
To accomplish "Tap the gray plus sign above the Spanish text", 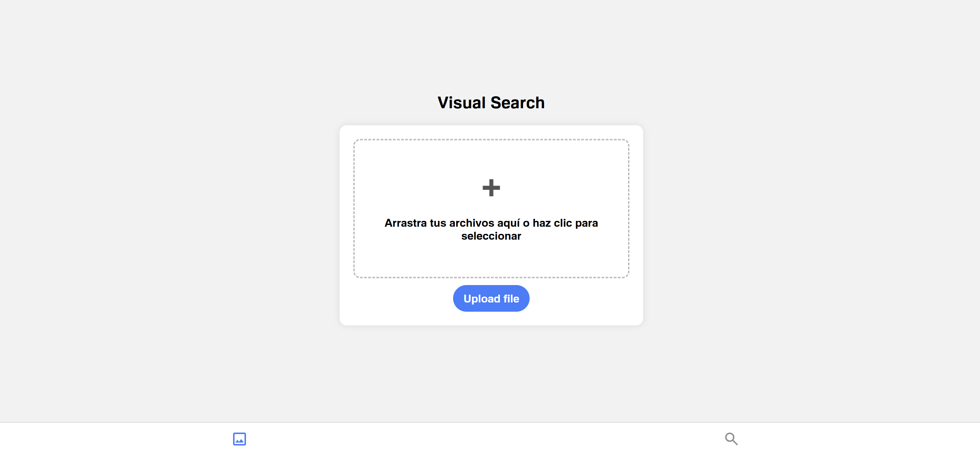I will click(491, 188).
